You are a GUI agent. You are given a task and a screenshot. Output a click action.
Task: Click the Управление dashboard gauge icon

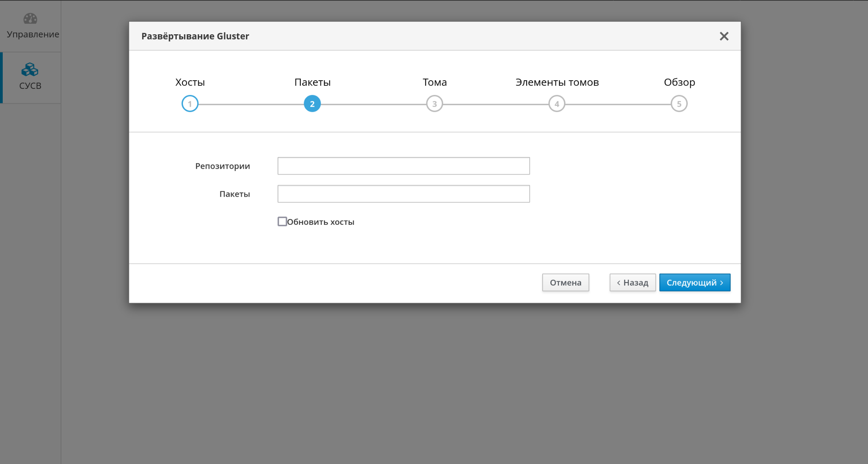30,19
